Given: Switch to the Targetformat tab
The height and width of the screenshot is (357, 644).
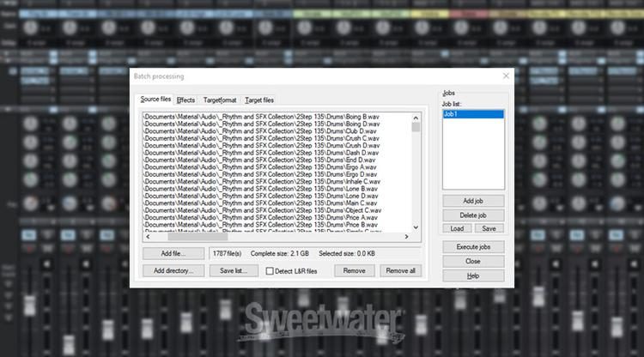Looking at the screenshot, I should point(220,100).
